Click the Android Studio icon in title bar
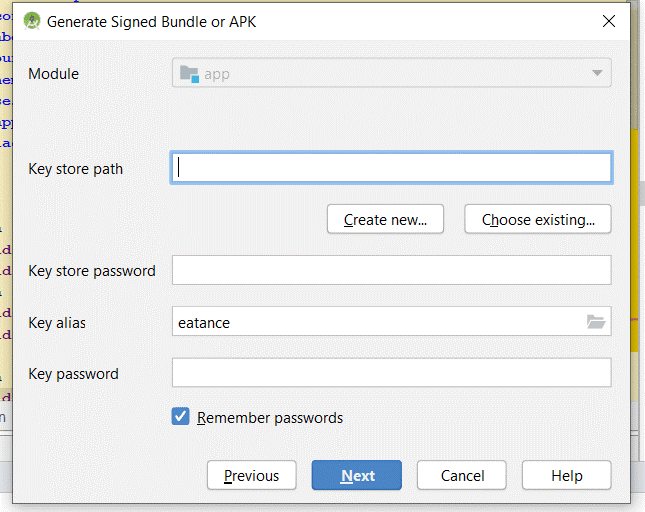The image size is (645, 512). point(32,21)
